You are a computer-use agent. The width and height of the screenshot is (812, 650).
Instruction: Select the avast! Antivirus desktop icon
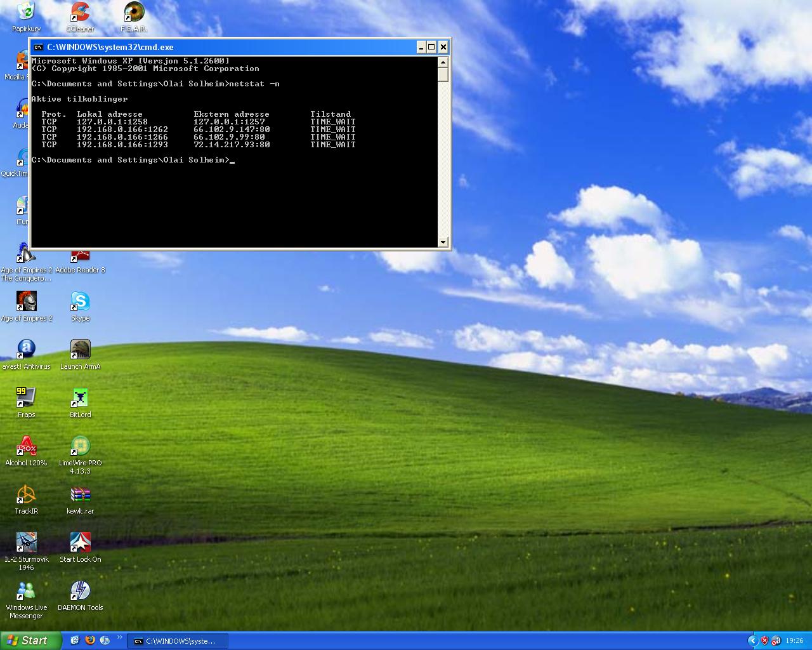[26, 354]
